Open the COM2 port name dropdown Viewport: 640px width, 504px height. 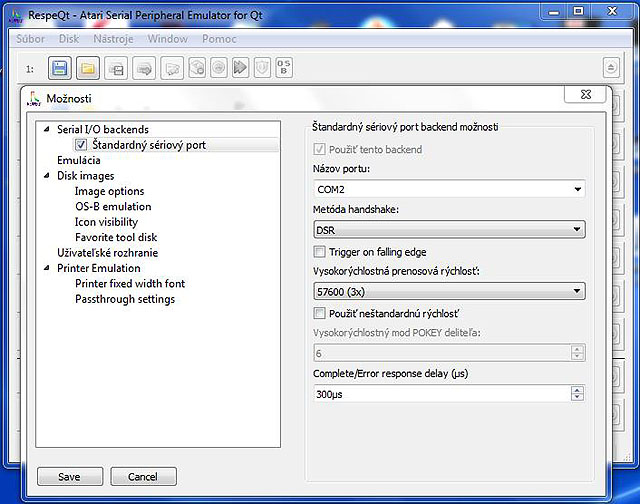(449, 189)
